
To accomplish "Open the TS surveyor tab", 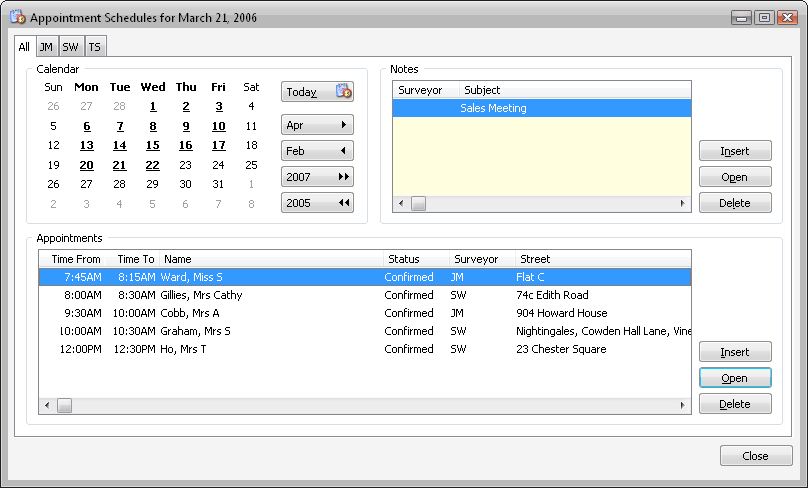I will click(x=94, y=47).
